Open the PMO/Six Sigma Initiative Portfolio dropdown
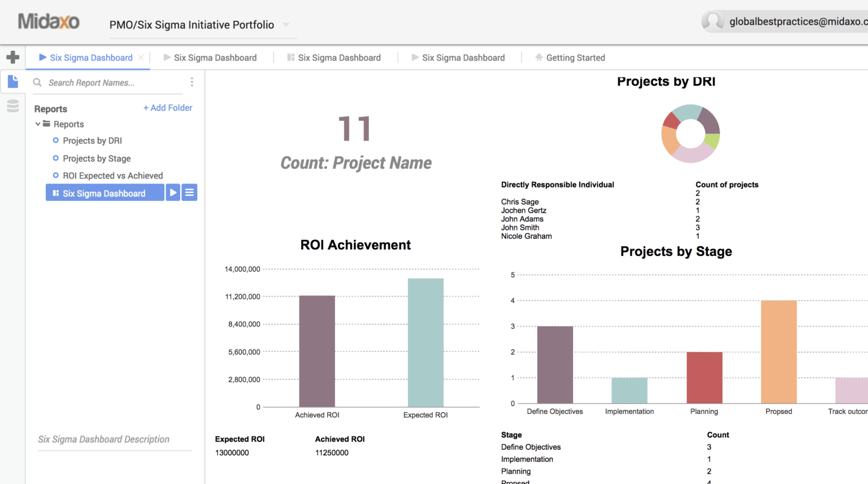Image resolution: width=868 pixels, height=484 pixels. [x=286, y=25]
